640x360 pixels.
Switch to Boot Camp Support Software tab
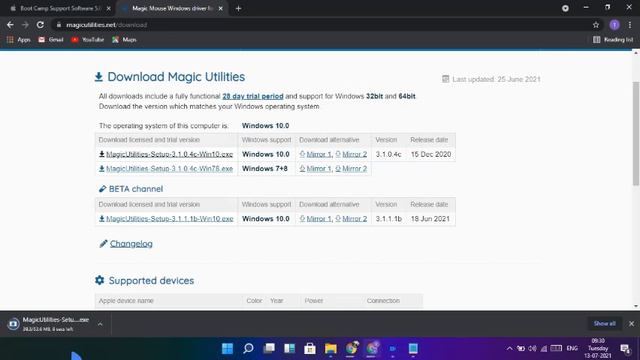[60, 8]
